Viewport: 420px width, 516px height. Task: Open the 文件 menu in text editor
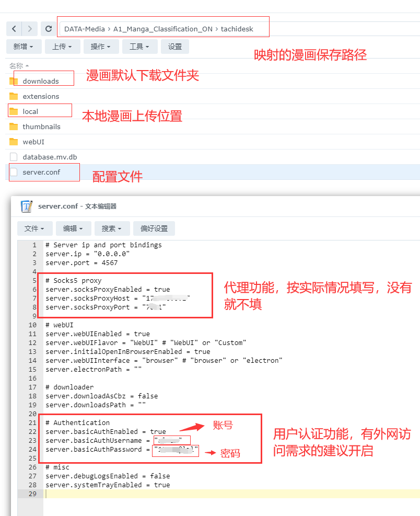(x=34, y=228)
